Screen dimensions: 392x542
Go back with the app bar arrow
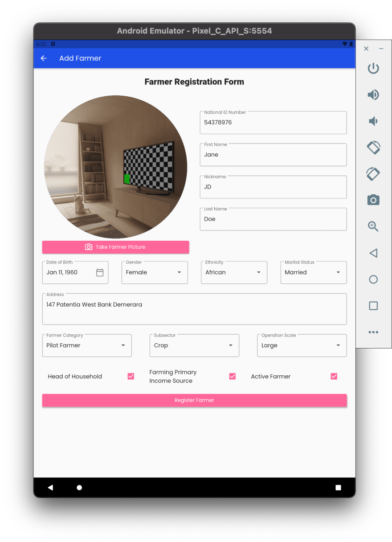tap(44, 58)
